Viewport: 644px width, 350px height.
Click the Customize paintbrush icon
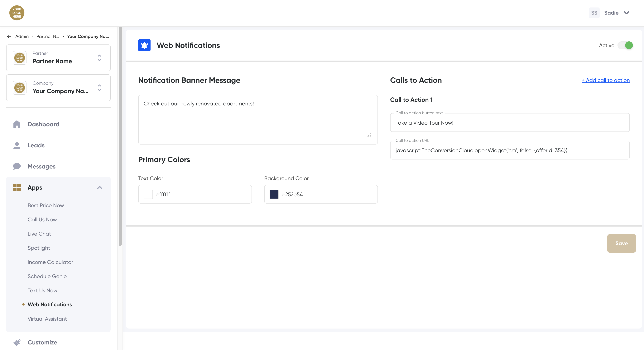17,342
